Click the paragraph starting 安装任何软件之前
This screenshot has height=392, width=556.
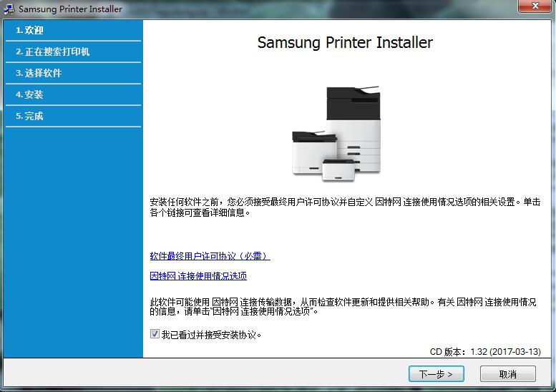345,207
